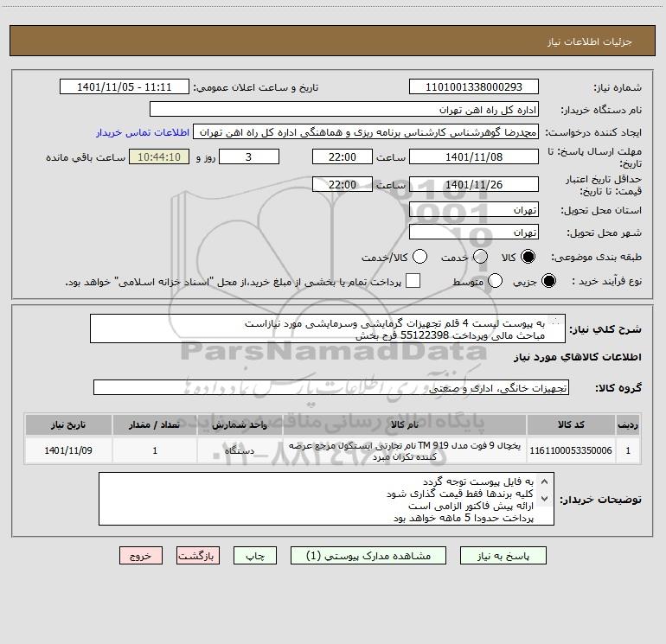Click the ردیف column header
Viewport: 666px width, 644px height.
628,424
